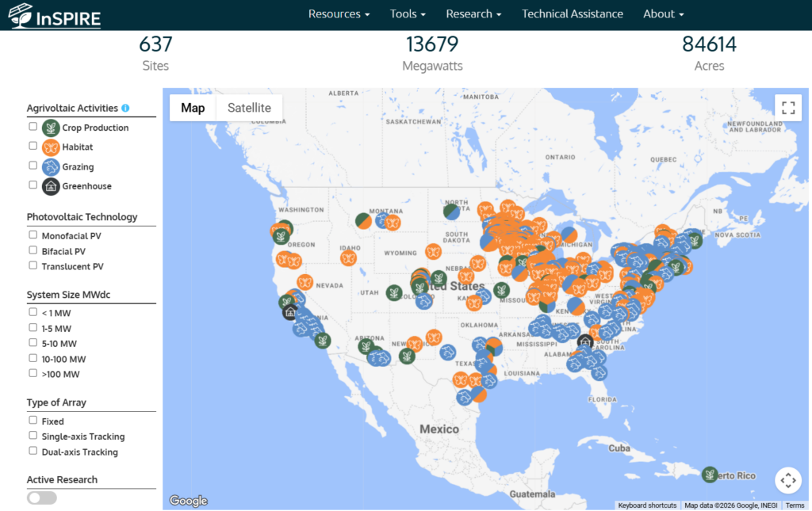Click the Utah crop production marker
Screen dimensions: 812x511
pyautogui.click(x=393, y=292)
